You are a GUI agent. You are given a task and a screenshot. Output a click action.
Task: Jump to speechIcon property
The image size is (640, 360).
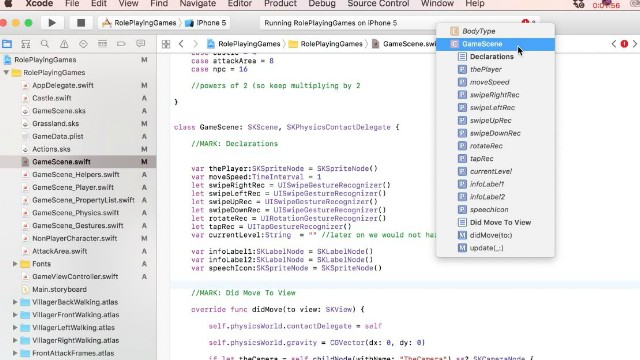point(495,209)
